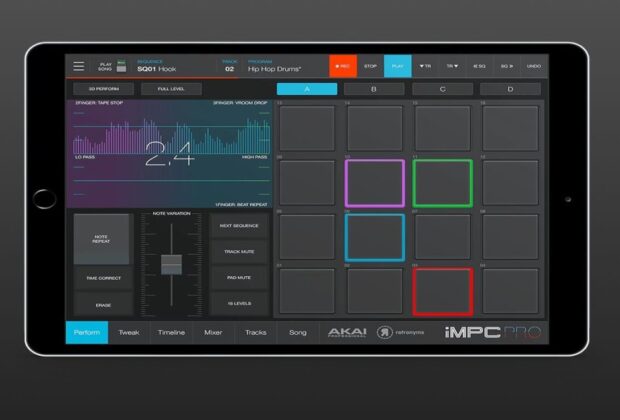Tap drum pad 01
Screen dimensions: 620x420
(307, 291)
